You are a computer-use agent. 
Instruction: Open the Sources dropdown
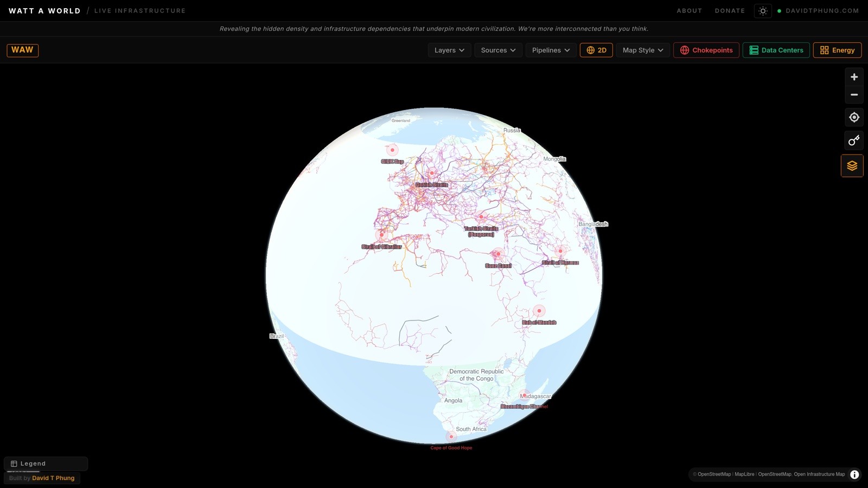pos(498,50)
